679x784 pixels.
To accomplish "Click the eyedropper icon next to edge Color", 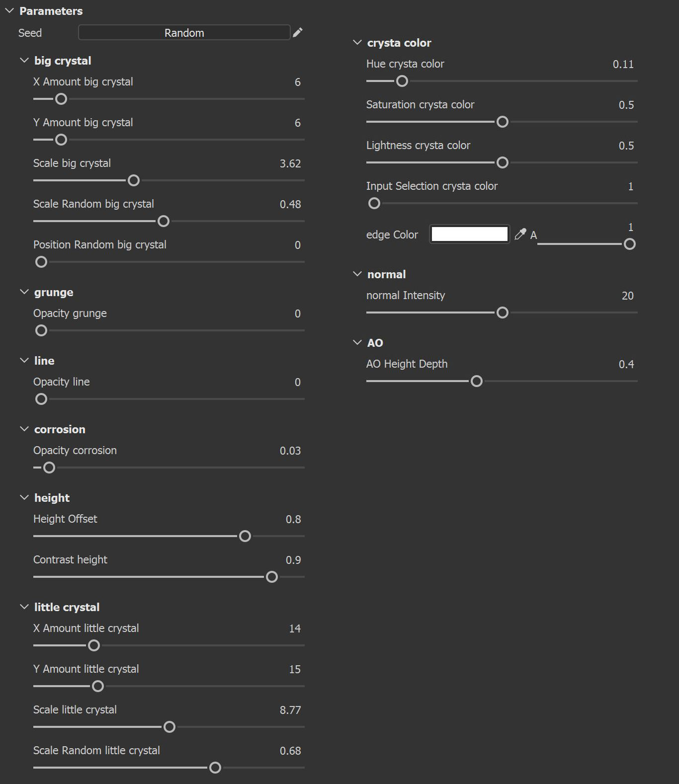I will (x=520, y=235).
